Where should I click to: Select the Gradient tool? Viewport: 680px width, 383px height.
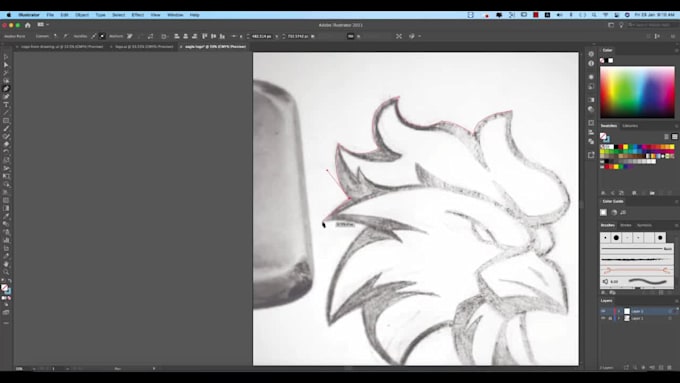6,208
